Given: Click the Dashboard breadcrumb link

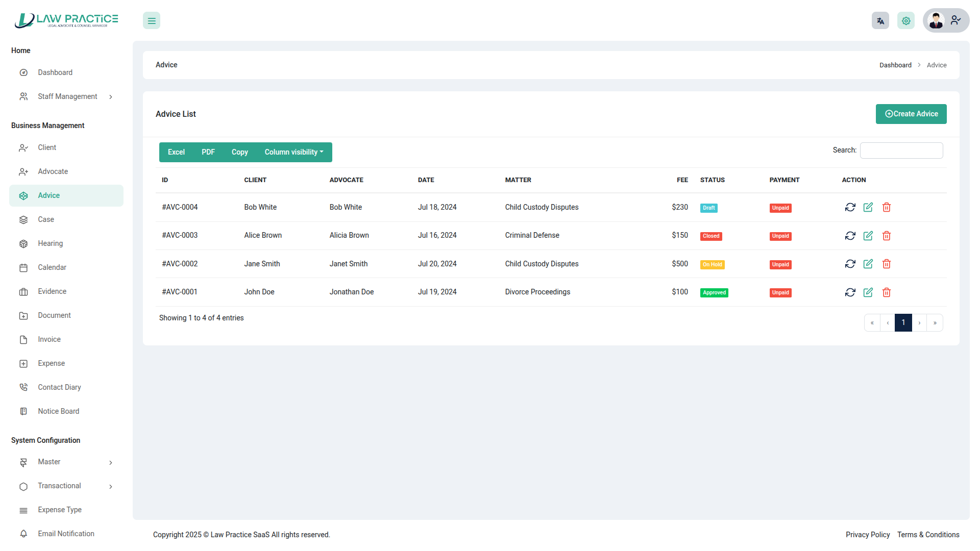Looking at the screenshot, I should click(x=895, y=65).
